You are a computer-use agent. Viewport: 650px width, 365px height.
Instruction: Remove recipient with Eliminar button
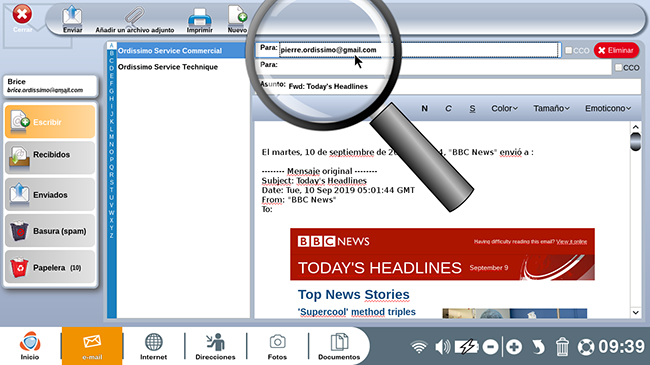point(616,50)
